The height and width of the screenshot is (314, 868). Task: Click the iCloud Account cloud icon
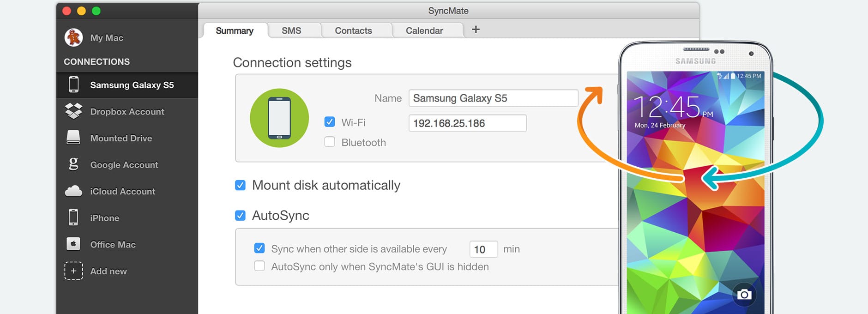73,191
